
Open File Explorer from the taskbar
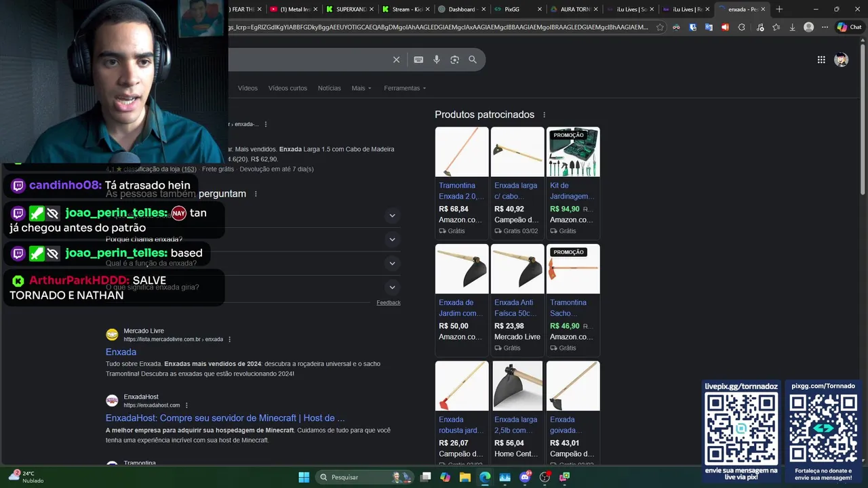465,477
